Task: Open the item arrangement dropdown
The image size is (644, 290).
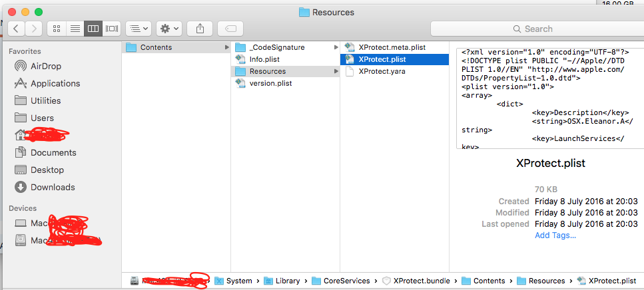Action: [139, 29]
